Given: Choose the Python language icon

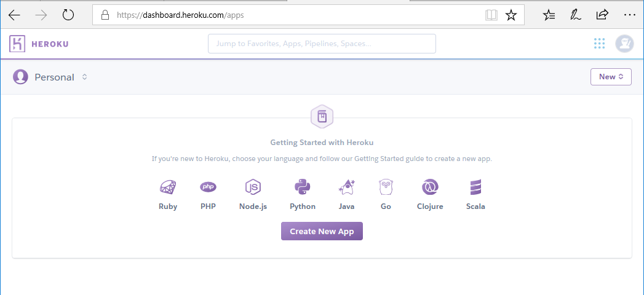Looking at the screenshot, I should click(302, 187).
